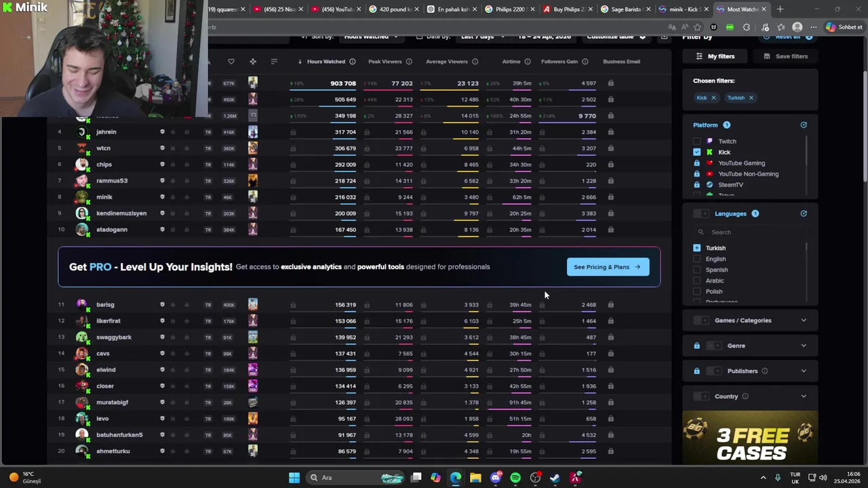Screen dimensions: 868x488
Task: Switch to the minik - Kick browser tab
Action: tap(684, 9)
